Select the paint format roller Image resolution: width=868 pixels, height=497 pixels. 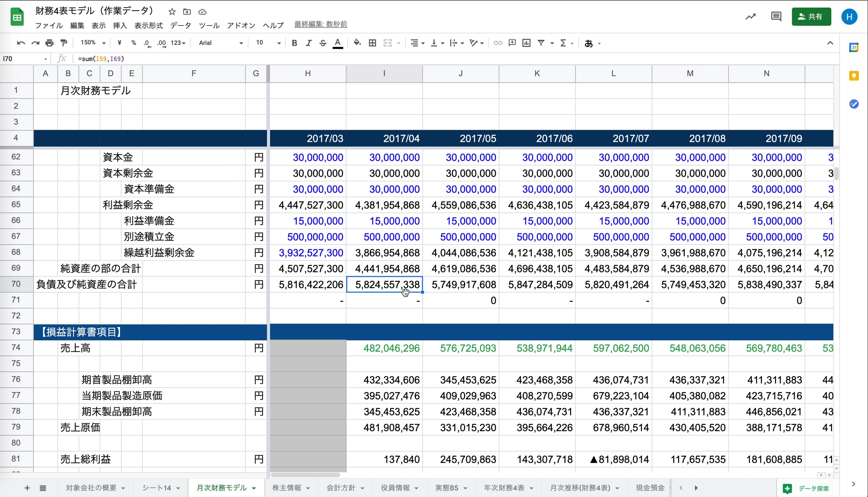coord(64,43)
